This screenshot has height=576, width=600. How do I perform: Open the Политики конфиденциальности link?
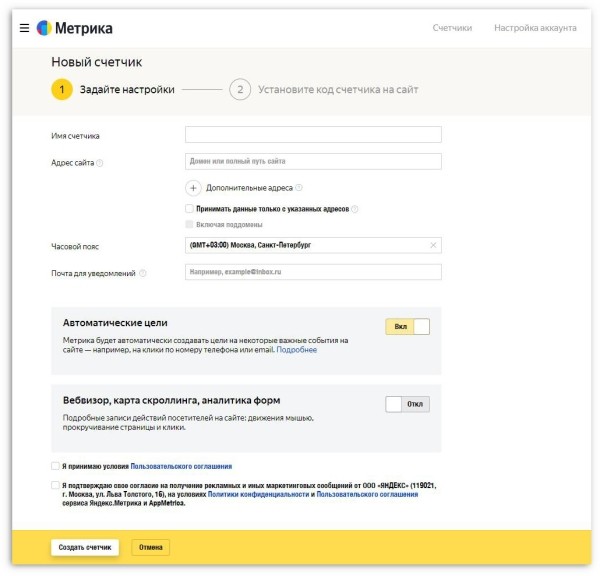258,494
